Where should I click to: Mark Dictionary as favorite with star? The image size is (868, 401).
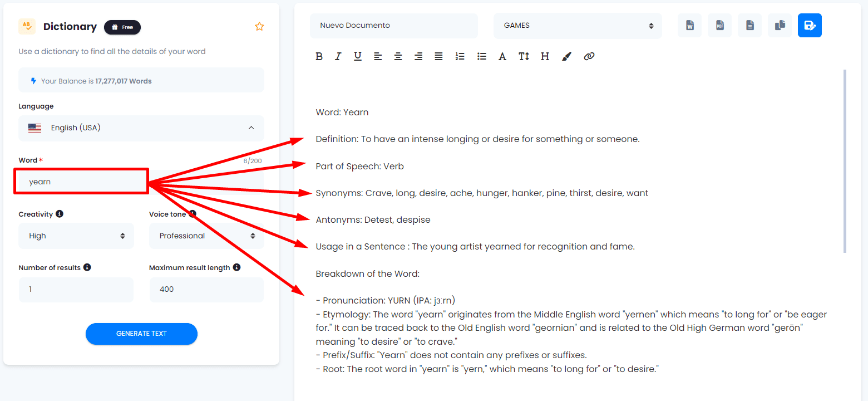click(259, 26)
